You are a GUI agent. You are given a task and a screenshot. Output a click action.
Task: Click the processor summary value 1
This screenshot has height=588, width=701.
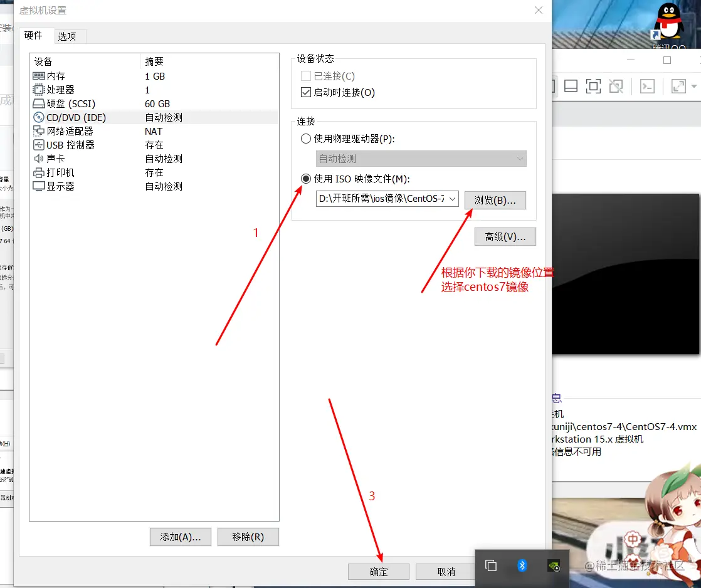[x=147, y=90]
